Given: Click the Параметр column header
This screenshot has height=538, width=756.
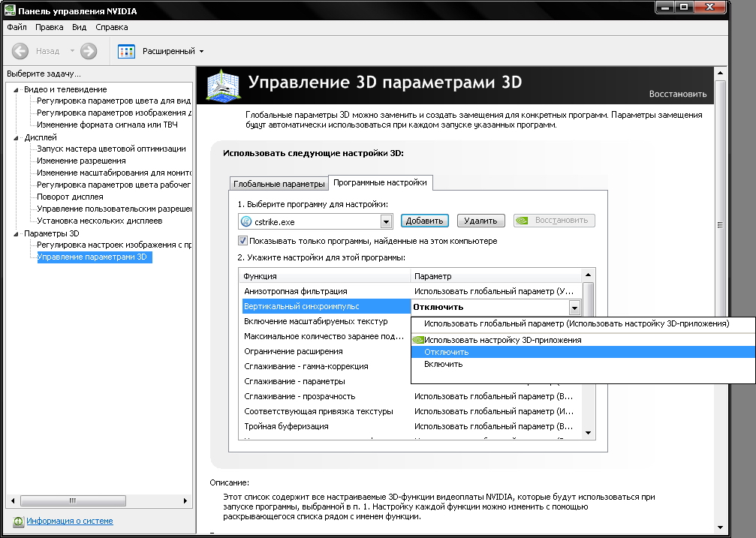Looking at the screenshot, I should (496, 276).
